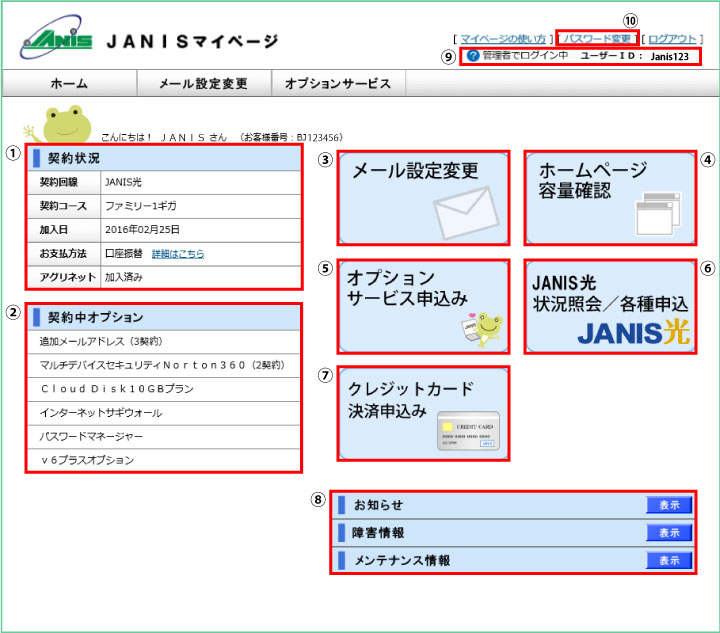Screen dimensions: 720x633
Task: Click the パスワード変更 link
Action: [597, 39]
